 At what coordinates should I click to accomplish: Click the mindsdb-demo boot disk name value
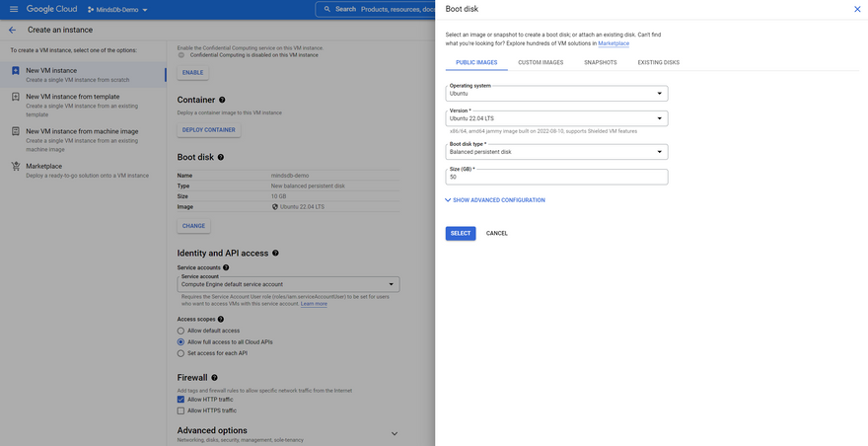(290, 176)
